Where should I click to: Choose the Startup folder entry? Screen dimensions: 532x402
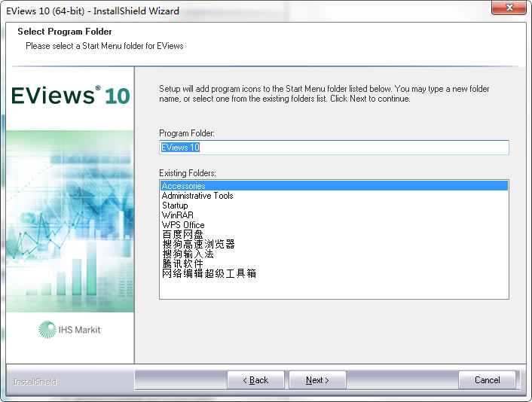[175, 206]
